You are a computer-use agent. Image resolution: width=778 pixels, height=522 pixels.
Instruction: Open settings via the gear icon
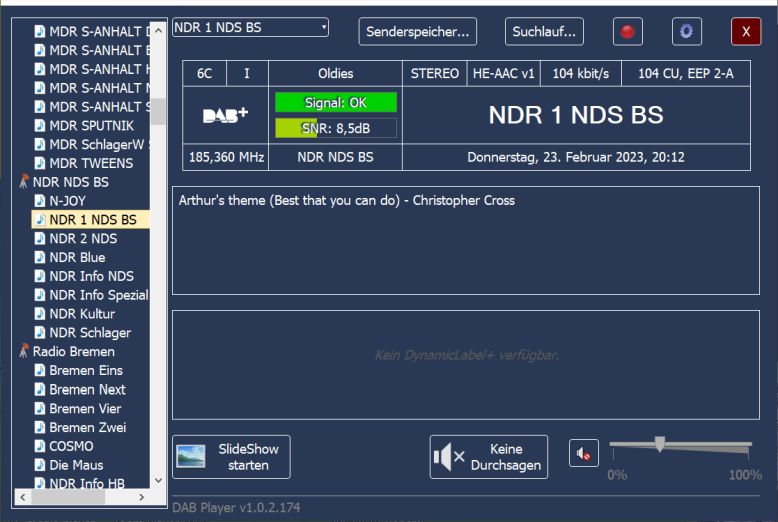[x=687, y=32]
